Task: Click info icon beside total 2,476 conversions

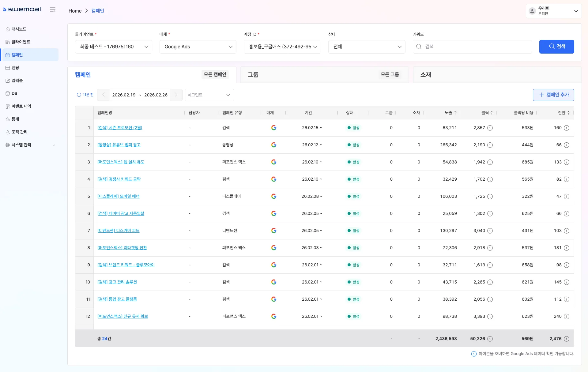Action: (567, 339)
